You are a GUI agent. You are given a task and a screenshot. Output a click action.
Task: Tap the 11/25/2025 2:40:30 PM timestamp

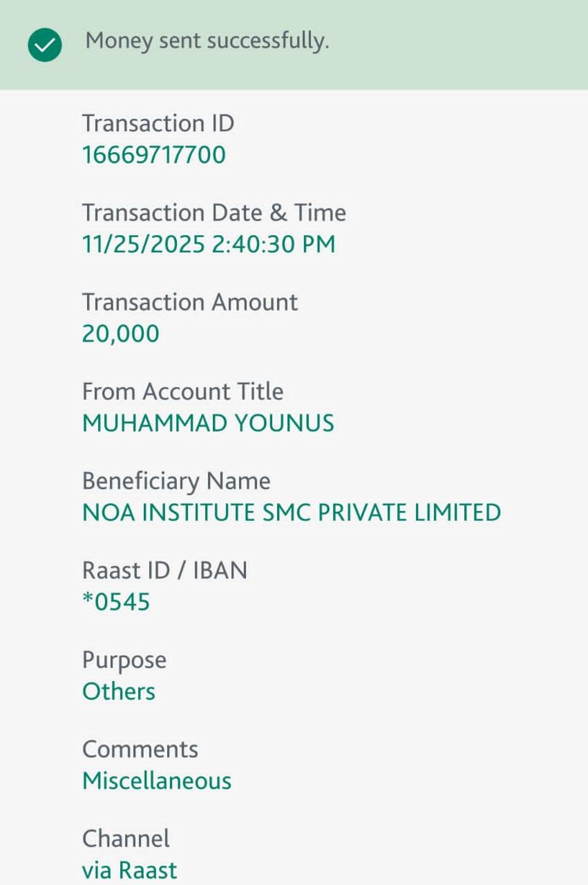[x=208, y=245]
